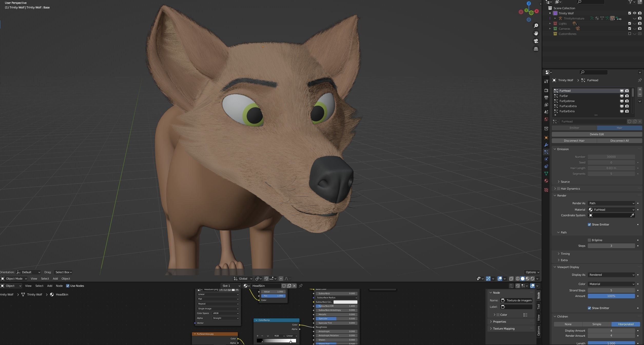Pin the properties editor context
Screen dimensions: 644x345
[x=640, y=80]
